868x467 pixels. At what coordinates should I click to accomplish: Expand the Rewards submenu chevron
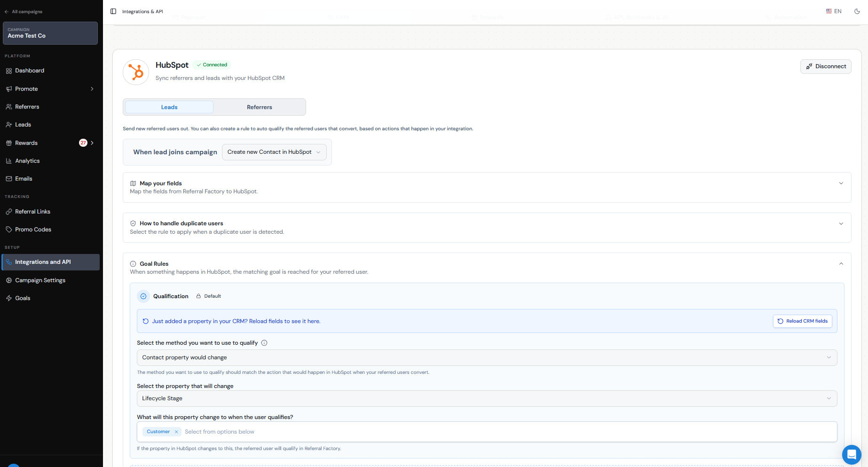click(92, 143)
